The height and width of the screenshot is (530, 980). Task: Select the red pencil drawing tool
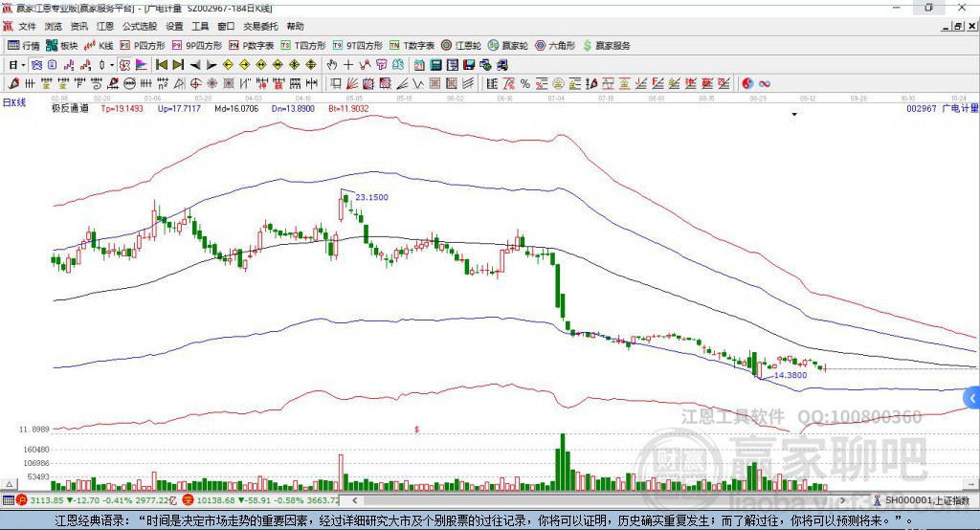pos(13,84)
